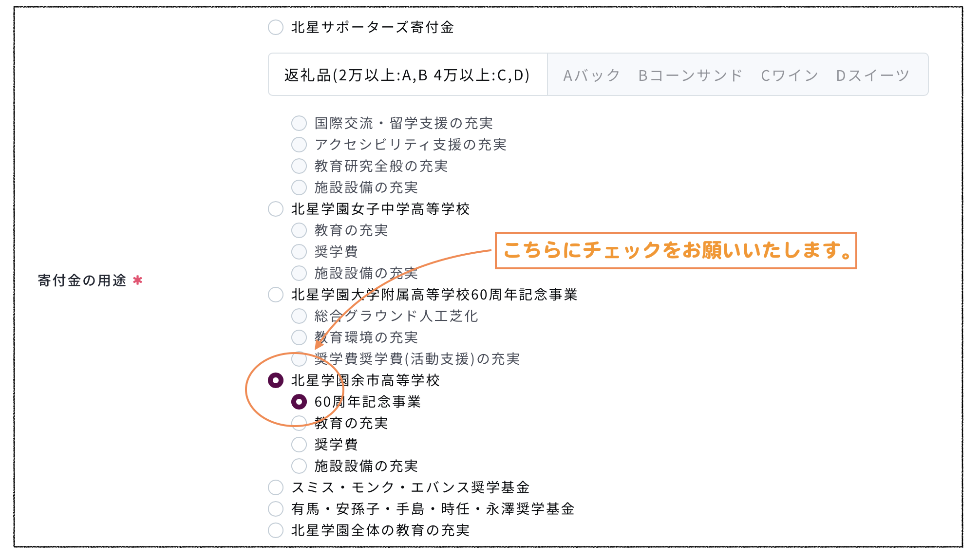Image resolution: width=980 pixels, height=560 pixels.
Task: Choose 総合グラウンド人工芝化 option
Action: coord(299,316)
